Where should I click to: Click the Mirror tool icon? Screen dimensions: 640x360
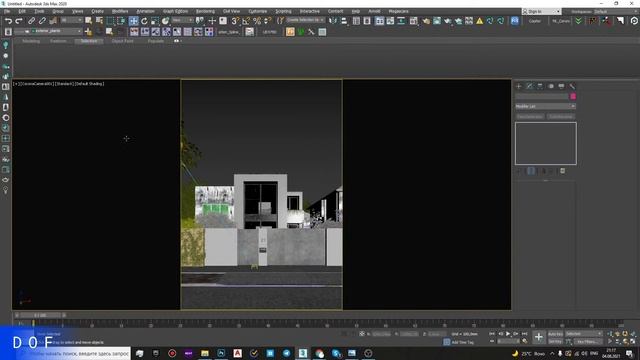[x=333, y=21]
